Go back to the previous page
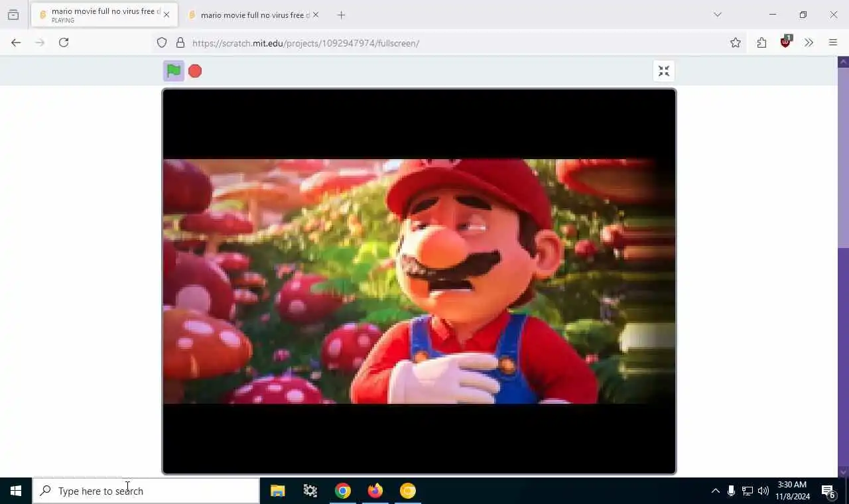Image resolution: width=849 pixels, height=504 pixels. coord(16,42)
